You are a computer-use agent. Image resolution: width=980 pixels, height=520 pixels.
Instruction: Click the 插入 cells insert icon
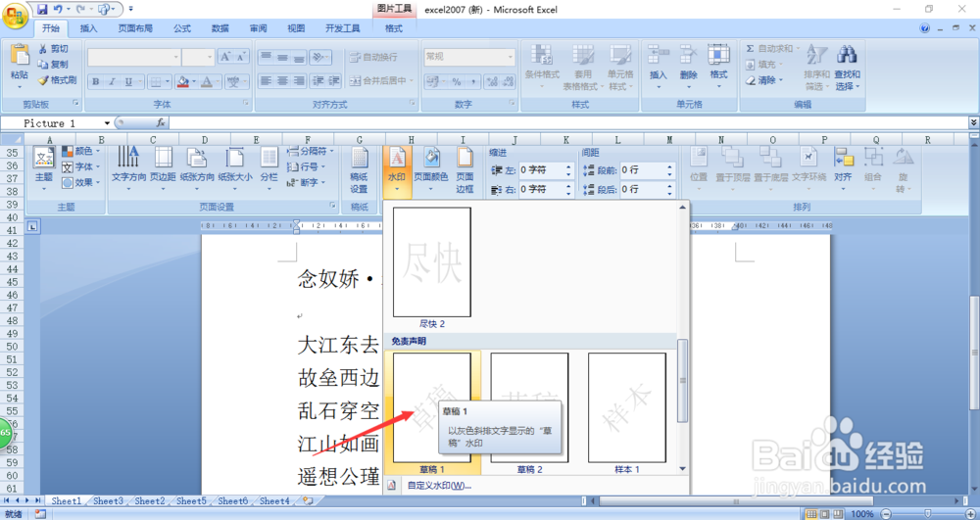(x=659, y=54)
